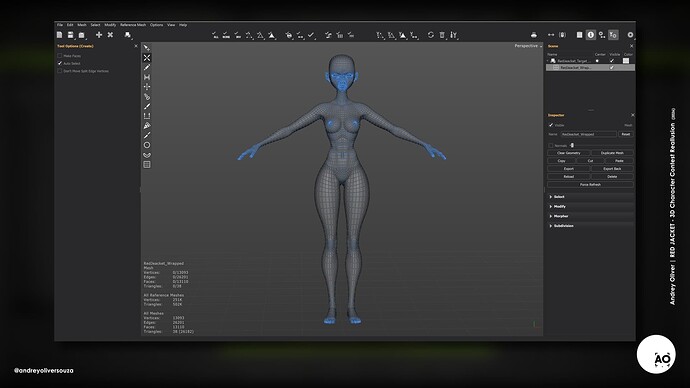The width and height of the screenshot is (690, 388).
Task: Click the circular Refresh arrow icon in toolbar
Action: pyautogui.click(x=431, y=35)
